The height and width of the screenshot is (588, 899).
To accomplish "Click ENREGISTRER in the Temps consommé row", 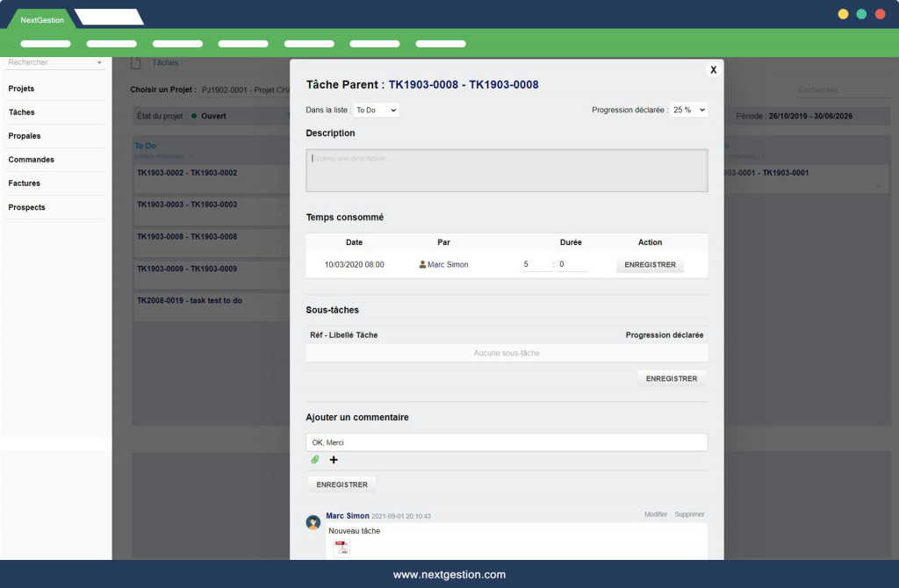I will click(651, 265).
